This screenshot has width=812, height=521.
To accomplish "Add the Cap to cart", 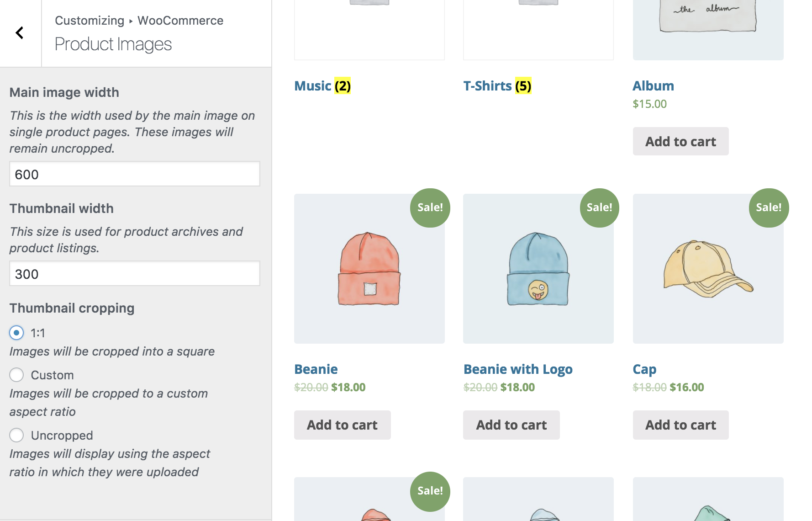I will (x=680, y=425).
